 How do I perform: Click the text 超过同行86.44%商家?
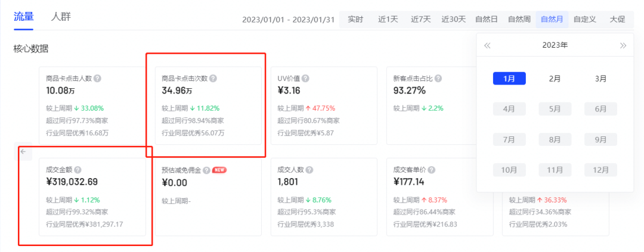425,212
